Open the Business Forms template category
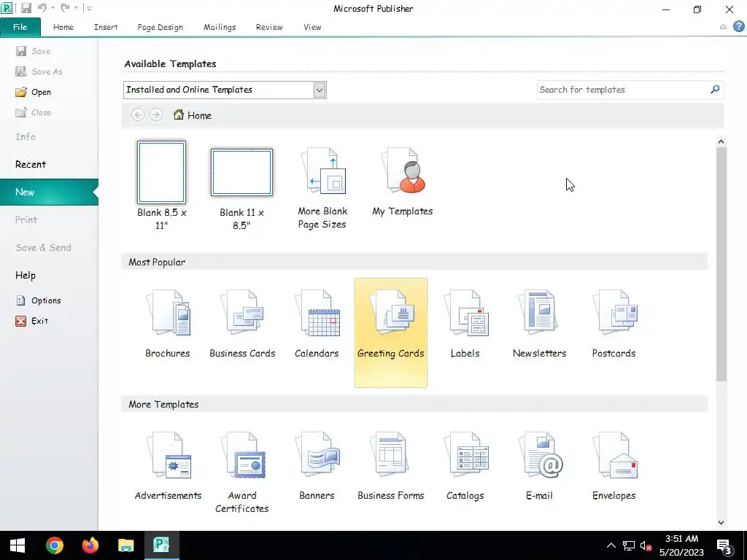Screen dimensions: 747x560 click(391, 467)
